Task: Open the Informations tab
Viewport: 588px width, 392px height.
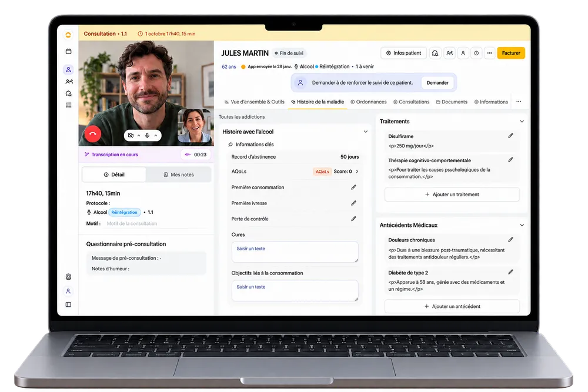Action: (x=491, y=102)
